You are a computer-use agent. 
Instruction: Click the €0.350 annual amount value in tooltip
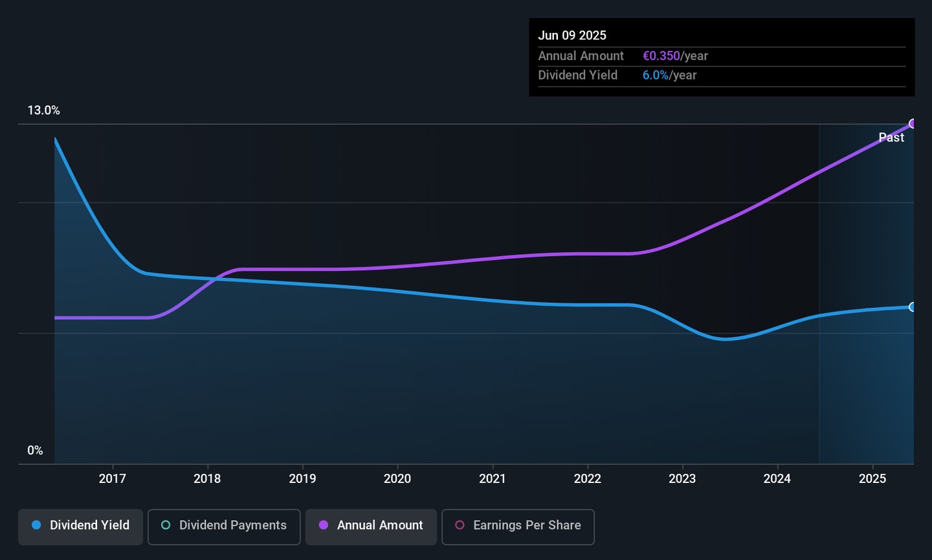[661, 56]
